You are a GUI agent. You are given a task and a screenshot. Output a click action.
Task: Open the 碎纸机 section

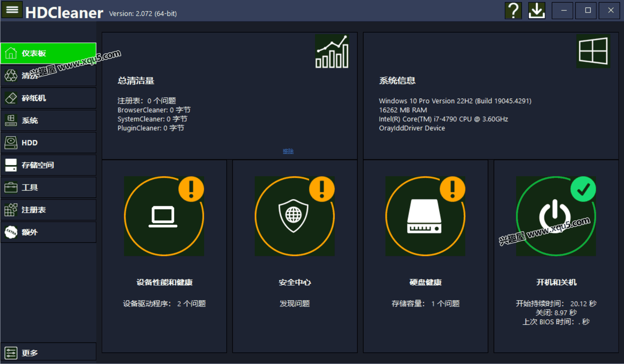click(48, 98)
